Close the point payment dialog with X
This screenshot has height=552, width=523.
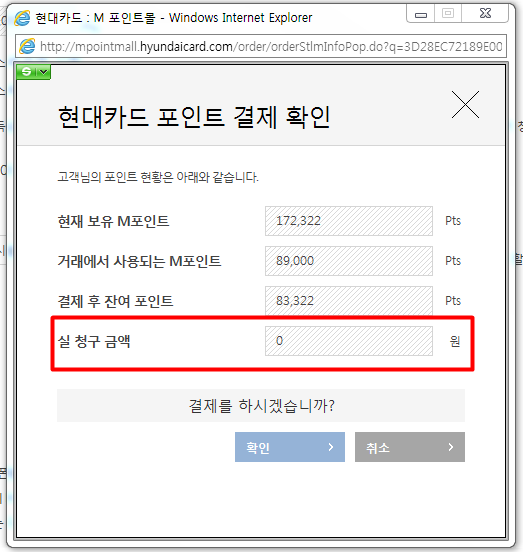click(x=465, y=105)
